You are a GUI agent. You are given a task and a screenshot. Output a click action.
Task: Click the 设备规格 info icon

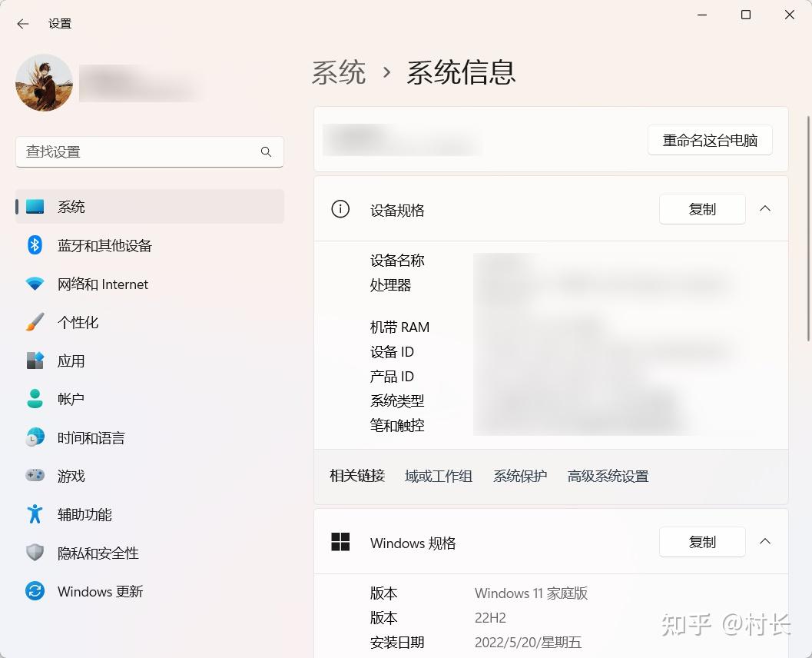tap(340, 209)
